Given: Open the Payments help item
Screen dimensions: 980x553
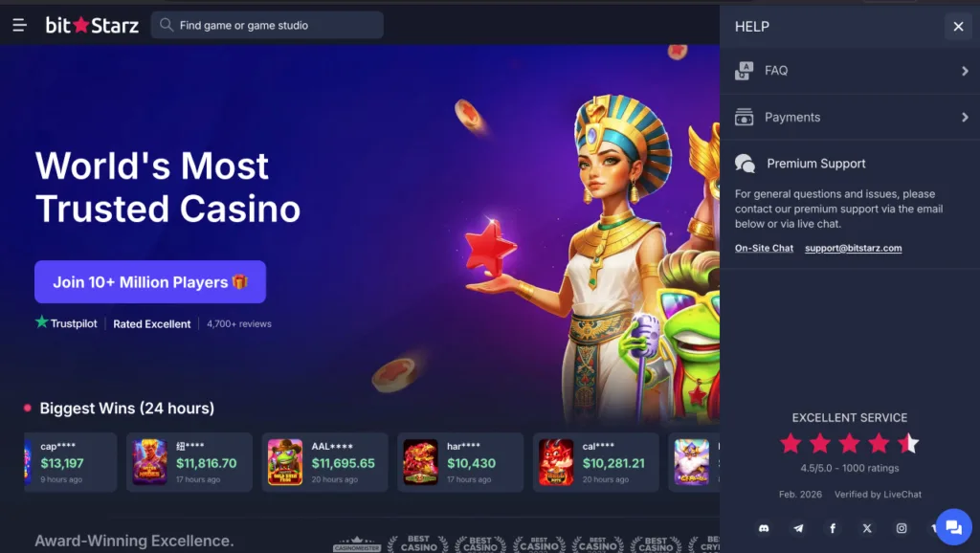Looking at the screenshot, I should click(850, 117).
